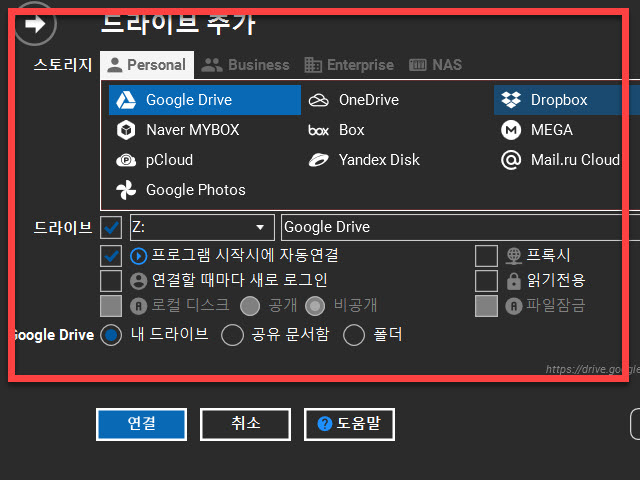The image size is (640, 480).
Task: Click the re-login user avatar icon
Action: click(138, 281)
